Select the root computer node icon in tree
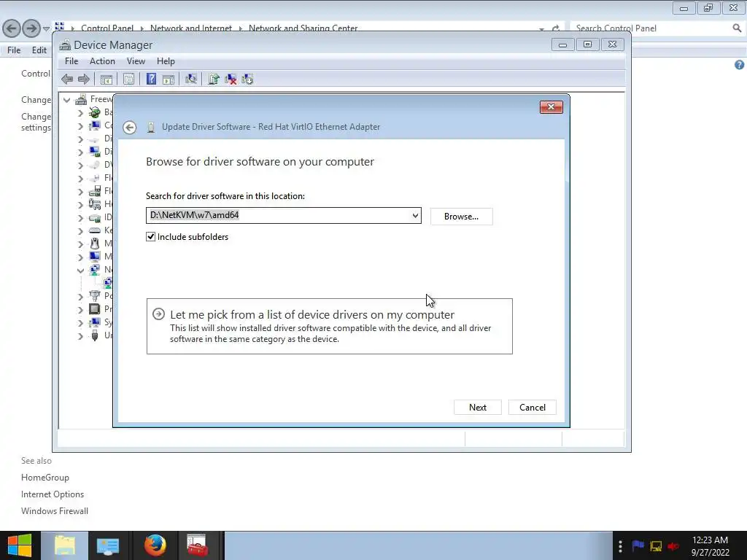Screen dimensions: 747x560 click(82, 99)
